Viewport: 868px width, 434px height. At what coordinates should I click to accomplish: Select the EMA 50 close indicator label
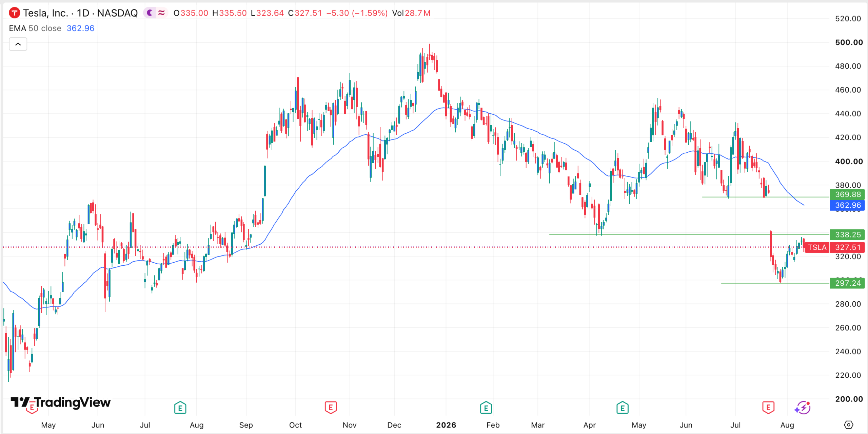click(35, 28)
